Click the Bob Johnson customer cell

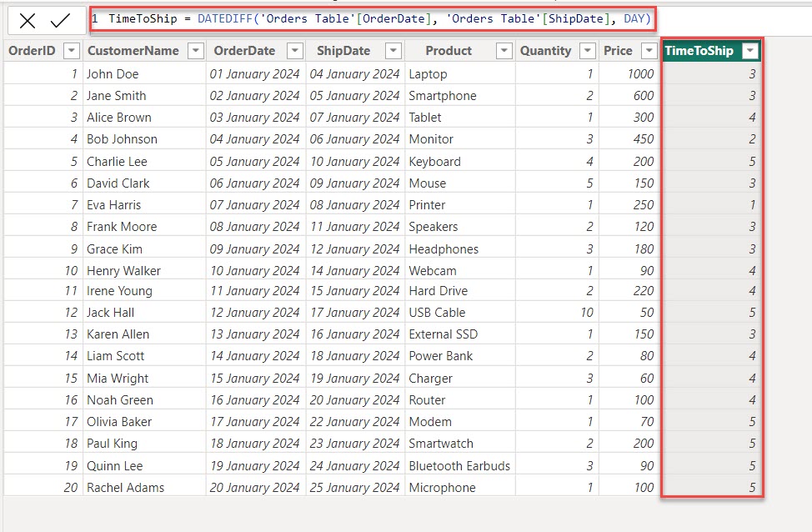(x=144, y=139)
